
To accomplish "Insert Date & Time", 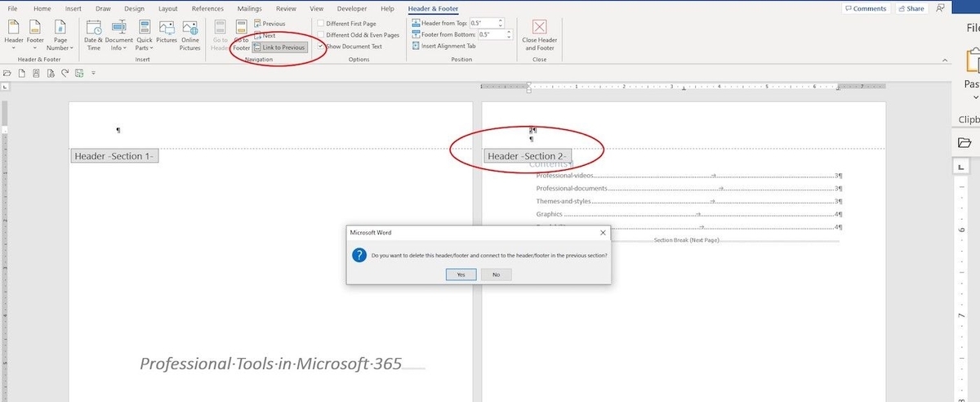I will [94, 34].
